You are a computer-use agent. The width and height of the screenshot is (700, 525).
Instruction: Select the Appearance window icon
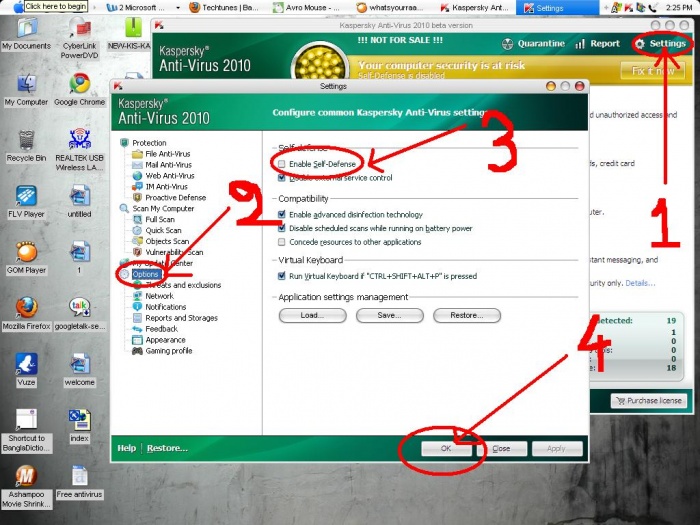(x=138, y=340)
